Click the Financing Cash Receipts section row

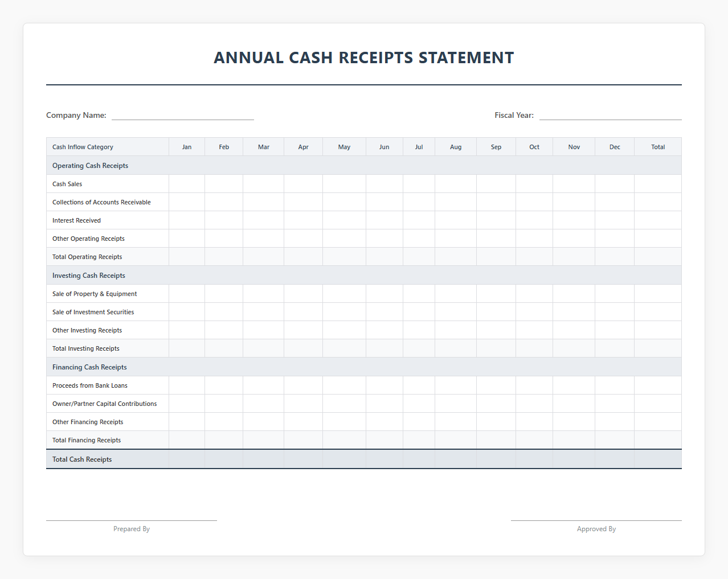pyautogui.click(x=364, y=367)
